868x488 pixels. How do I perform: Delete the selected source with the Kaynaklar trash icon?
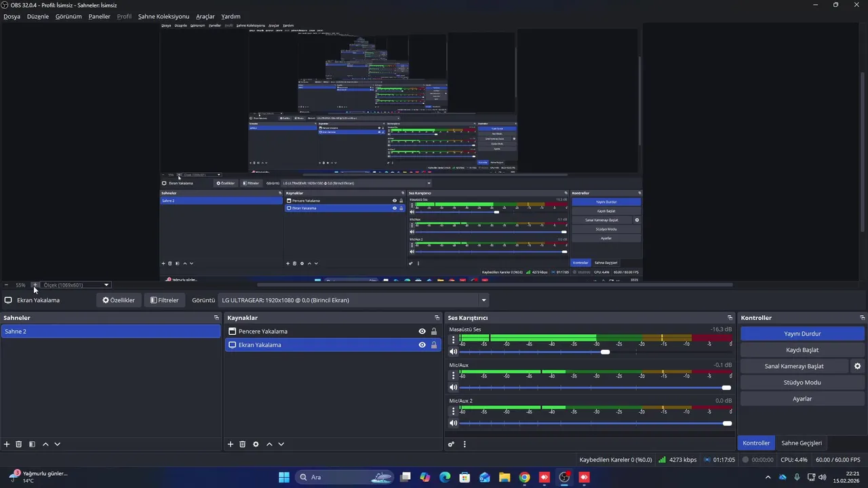pos(242,444)
